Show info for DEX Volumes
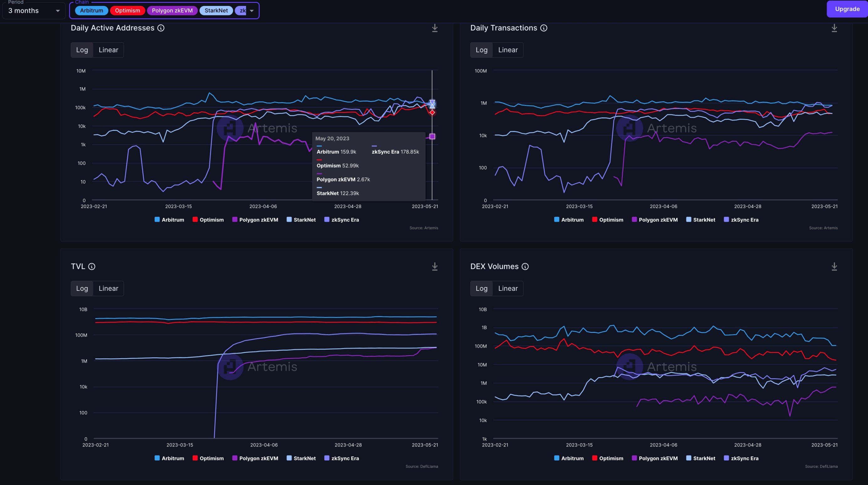This screenshot has width=868, height=485. point(525,267)
